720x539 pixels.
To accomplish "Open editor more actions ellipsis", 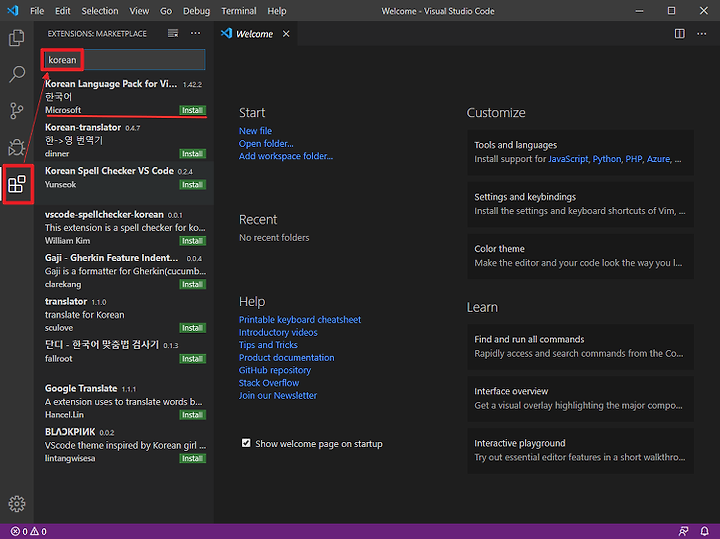I will tap(702, 34).
